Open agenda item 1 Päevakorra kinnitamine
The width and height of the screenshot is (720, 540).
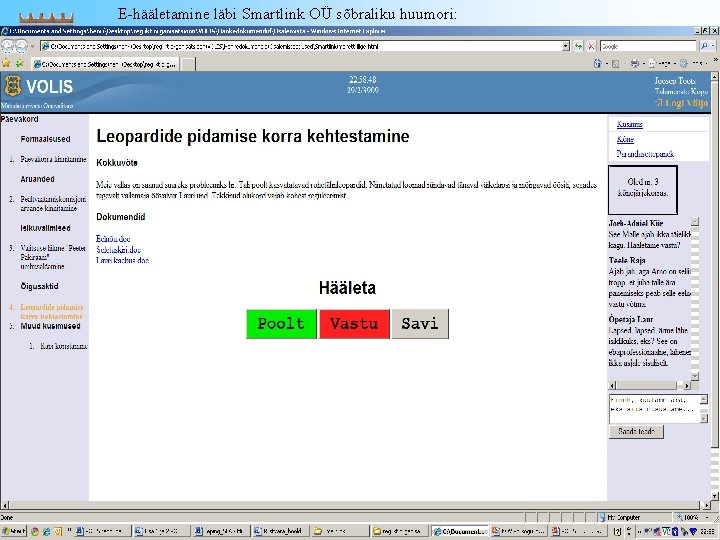pos(53,159)
